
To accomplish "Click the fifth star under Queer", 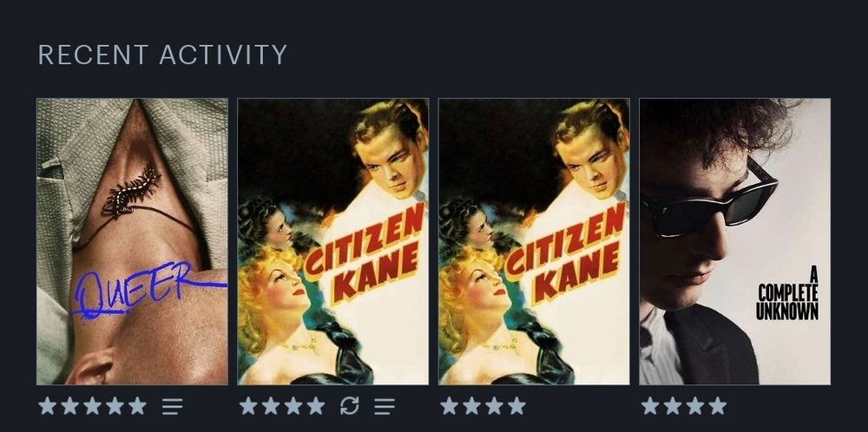I will [137, 406].
